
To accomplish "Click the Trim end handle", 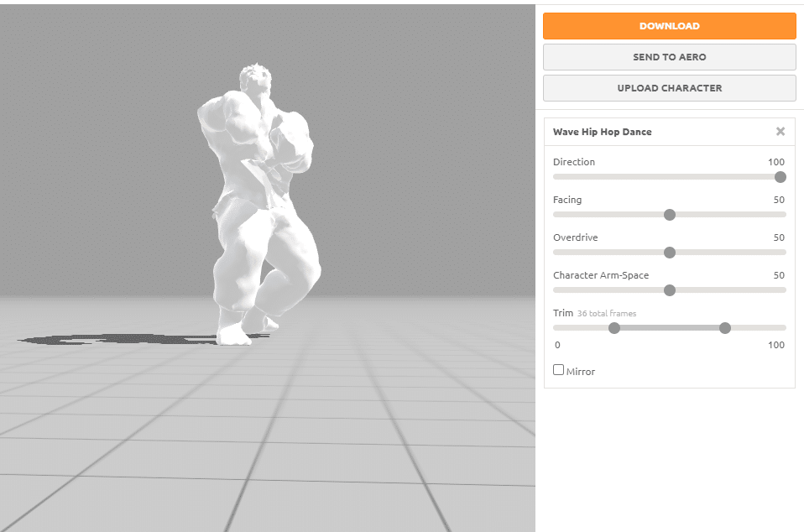I will pyautogui.click(x=725, y=328).
